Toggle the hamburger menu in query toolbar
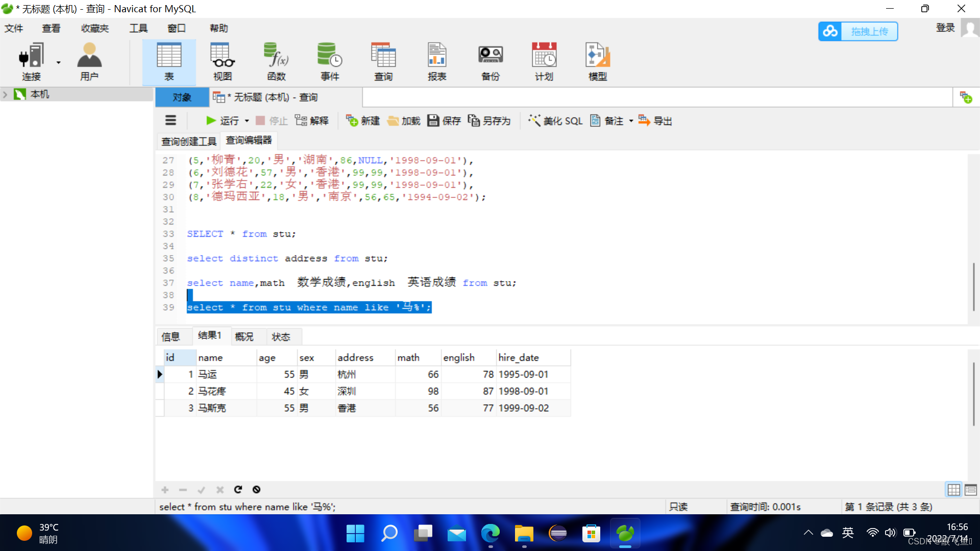 (170, 120)
